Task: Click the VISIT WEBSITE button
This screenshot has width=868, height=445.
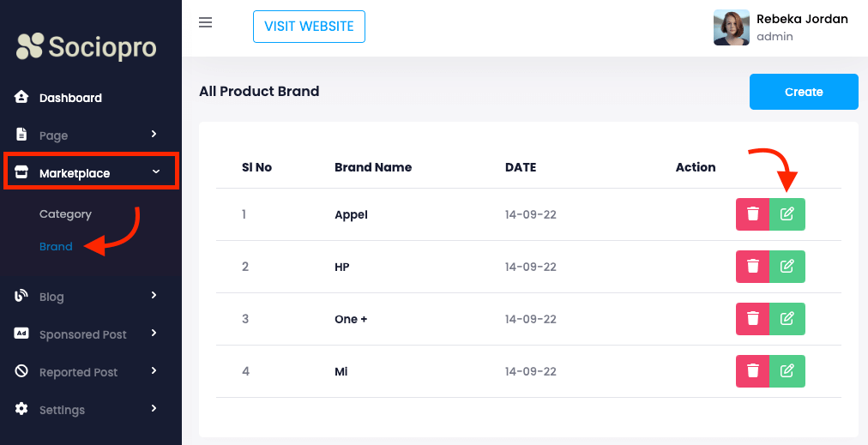Action: [309, 27]
